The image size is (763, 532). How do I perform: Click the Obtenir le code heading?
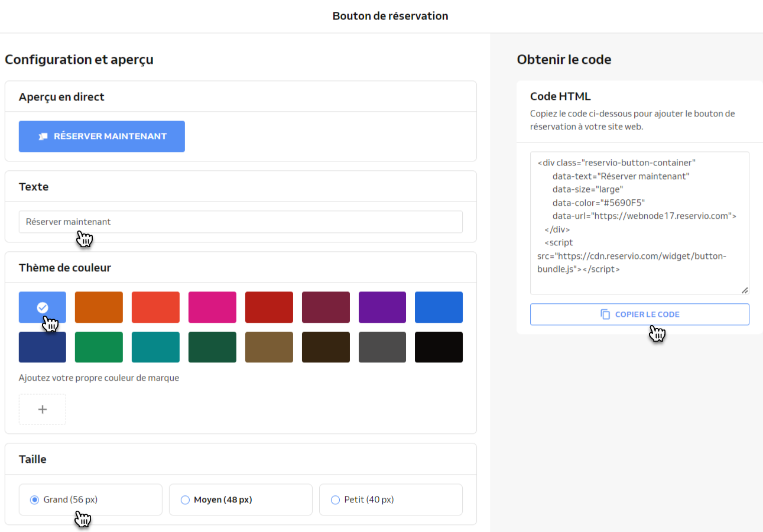click(564, 60)
